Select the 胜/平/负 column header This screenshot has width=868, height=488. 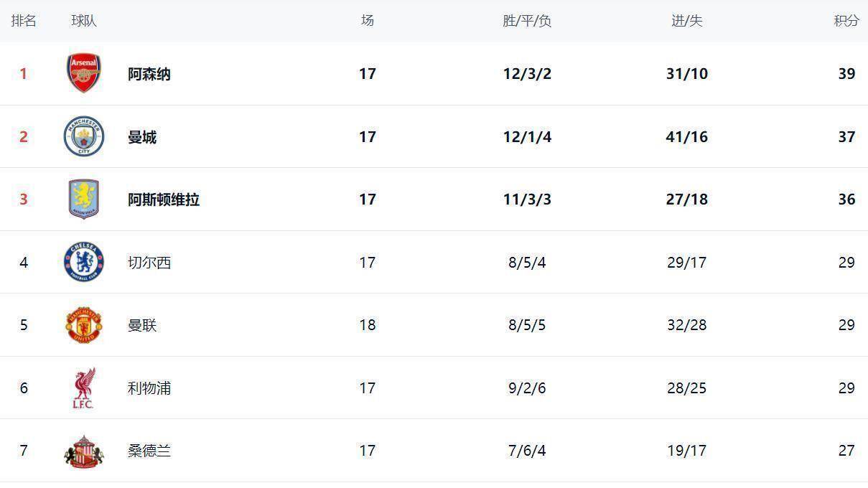tap(527, 21)
